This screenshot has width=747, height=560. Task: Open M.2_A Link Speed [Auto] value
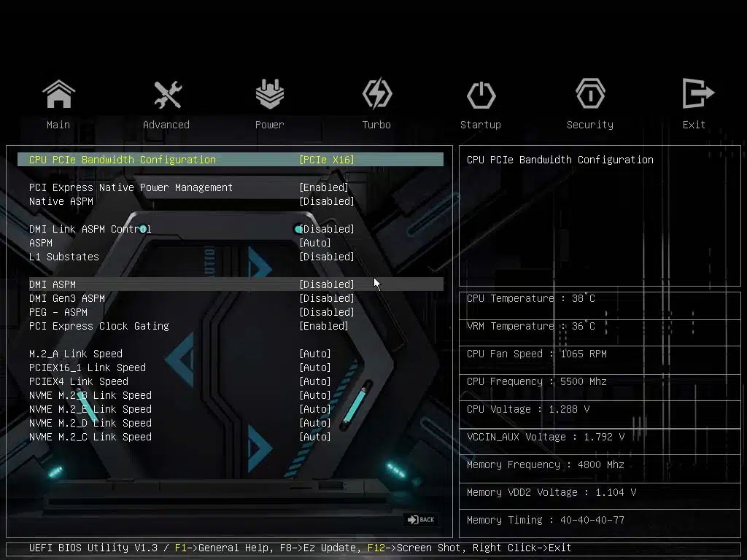pos(315,354)
